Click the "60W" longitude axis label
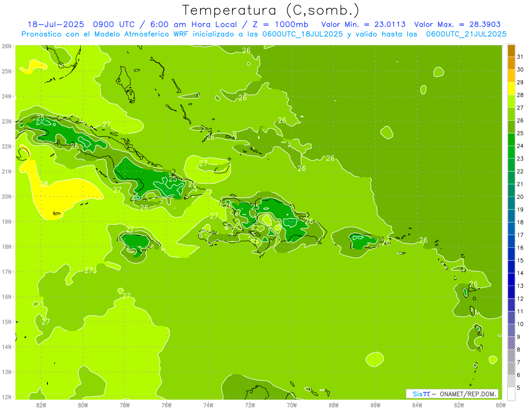 tap(501, 404)
